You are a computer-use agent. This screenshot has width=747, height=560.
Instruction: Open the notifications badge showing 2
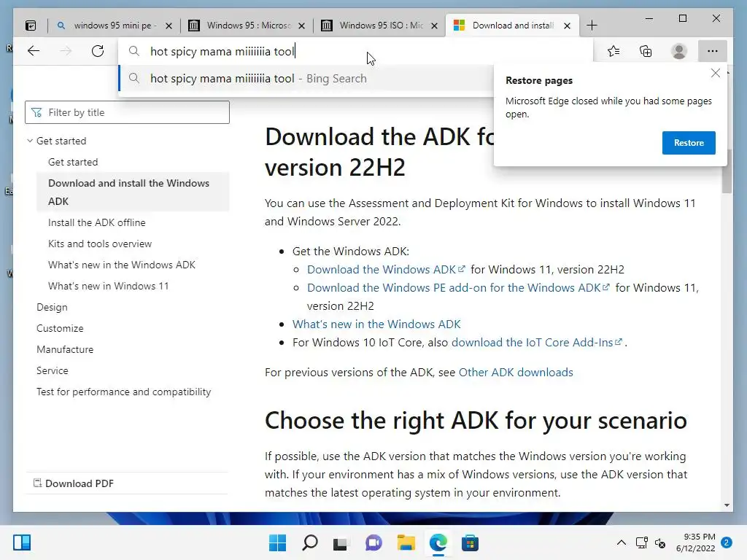[x=726, y=542]
